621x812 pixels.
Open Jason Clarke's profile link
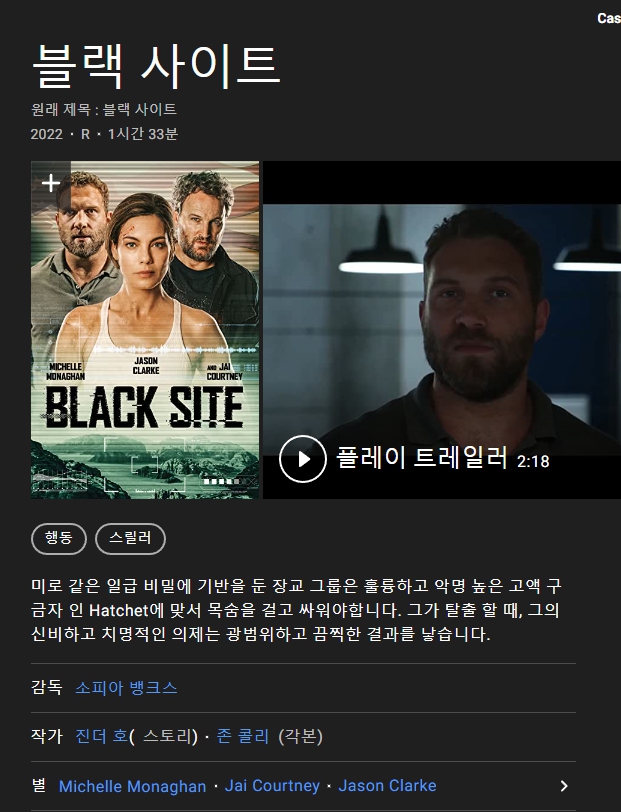(x=387, y=786)
